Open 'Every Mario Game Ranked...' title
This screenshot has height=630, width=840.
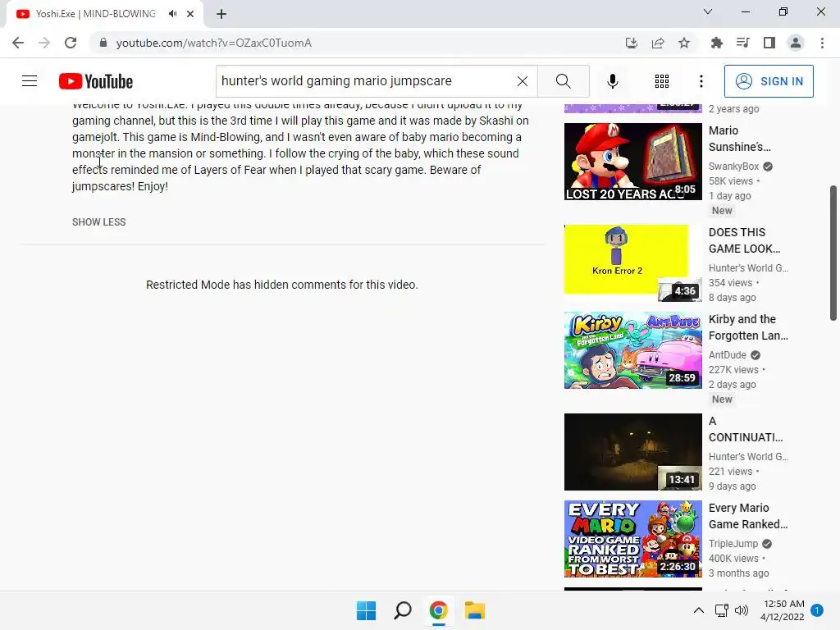(748, 516)
